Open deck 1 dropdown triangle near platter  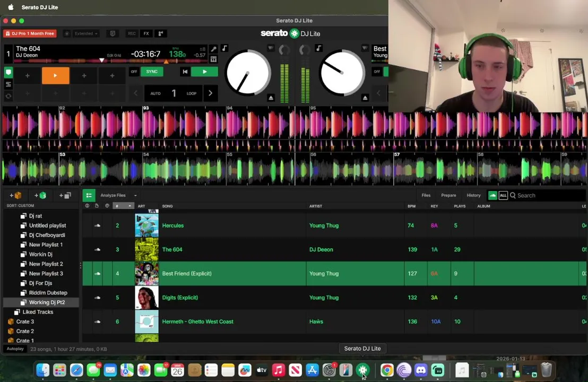(x=270, y=48)
